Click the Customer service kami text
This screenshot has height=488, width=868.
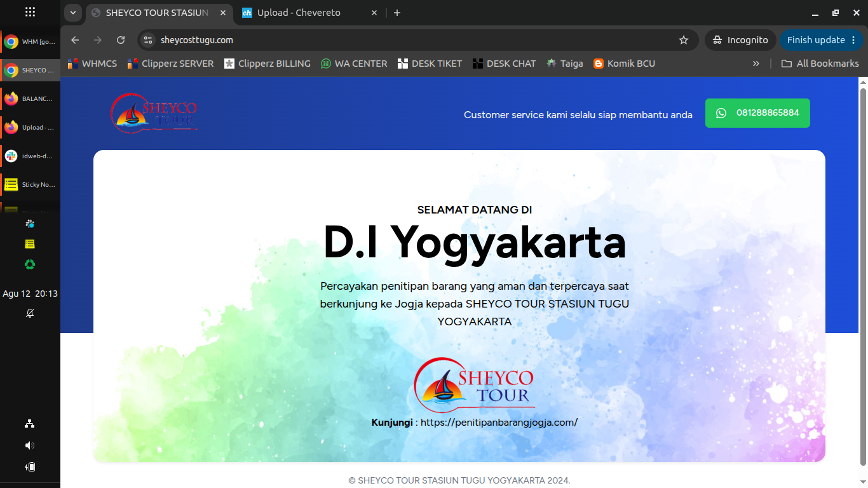click(x=578, y=115)
